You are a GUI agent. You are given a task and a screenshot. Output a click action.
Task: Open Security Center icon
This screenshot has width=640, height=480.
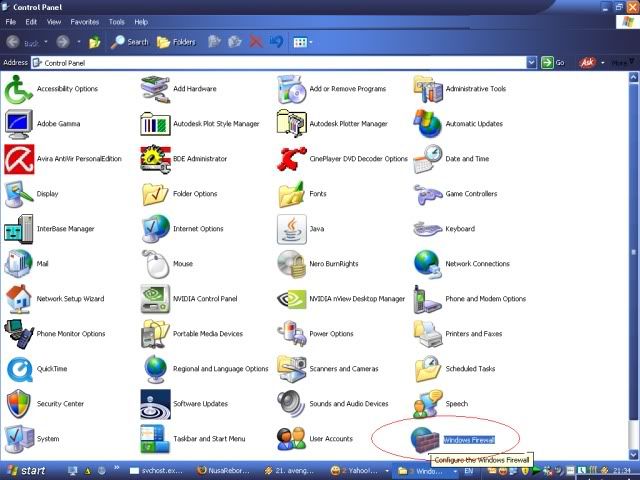(x=18, y=404)
